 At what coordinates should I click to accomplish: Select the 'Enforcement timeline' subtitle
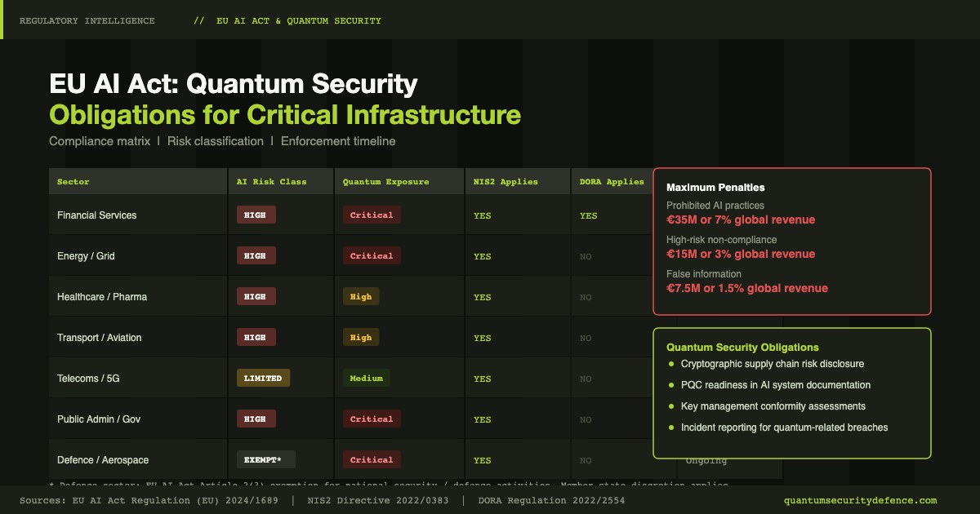(338, 141)
